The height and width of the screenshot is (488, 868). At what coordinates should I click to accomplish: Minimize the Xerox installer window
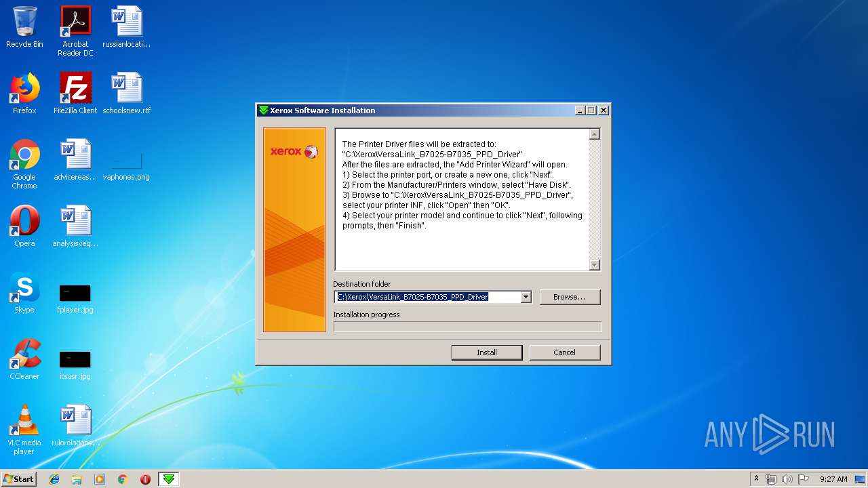580,110
